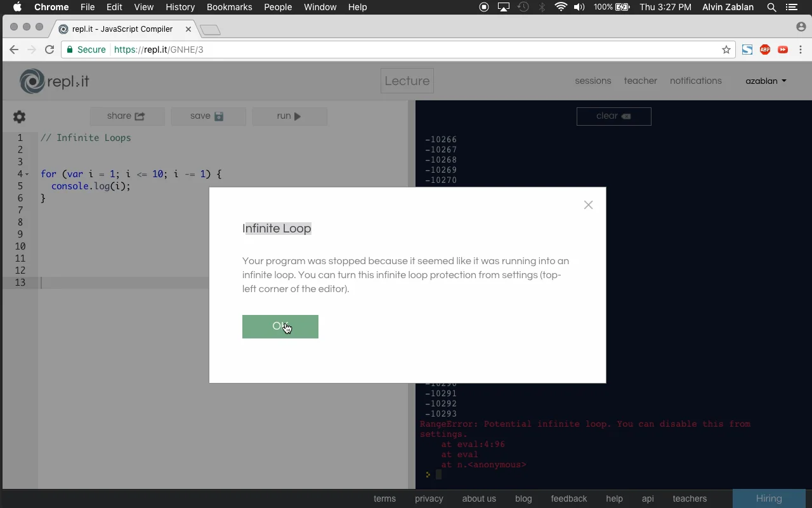Image resolution: width=812 pixels, height=508 pixels.
Task: Open Spotlight search
Action: (x=771, y=7)
